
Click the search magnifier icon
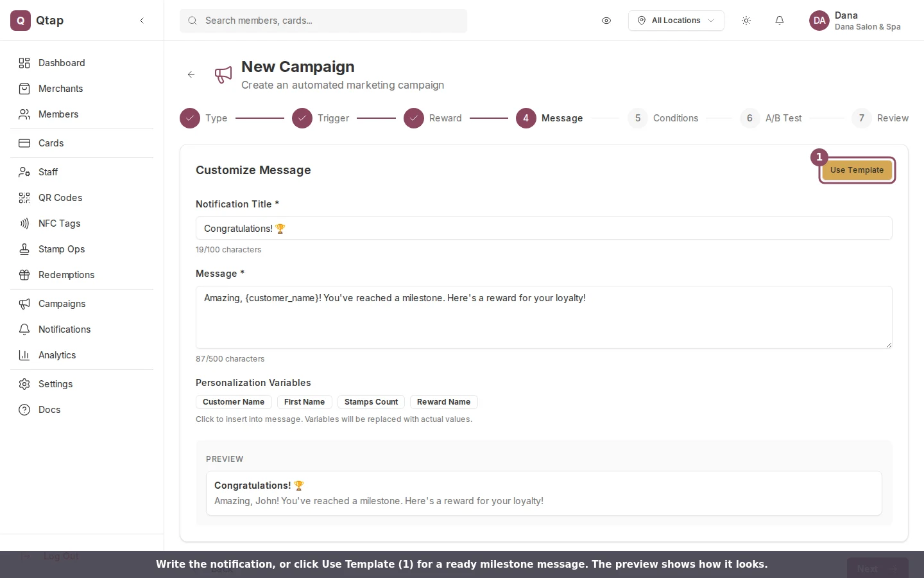click(x=193, y=21)
